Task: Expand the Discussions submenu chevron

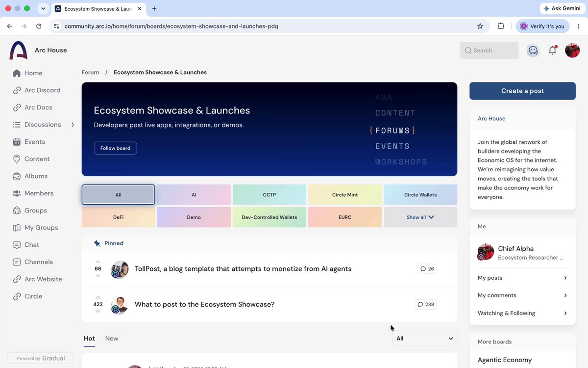Action: tap(73, 125)
